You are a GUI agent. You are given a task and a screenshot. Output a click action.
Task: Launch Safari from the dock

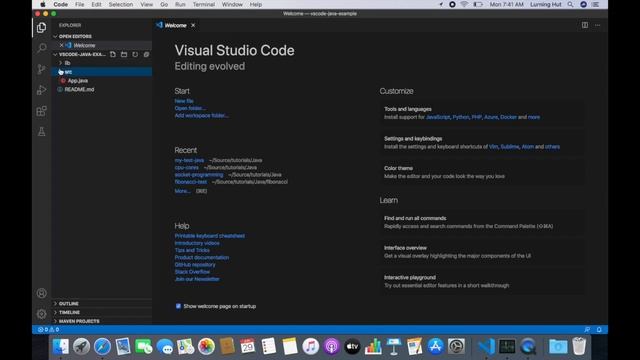click(102, 347)
